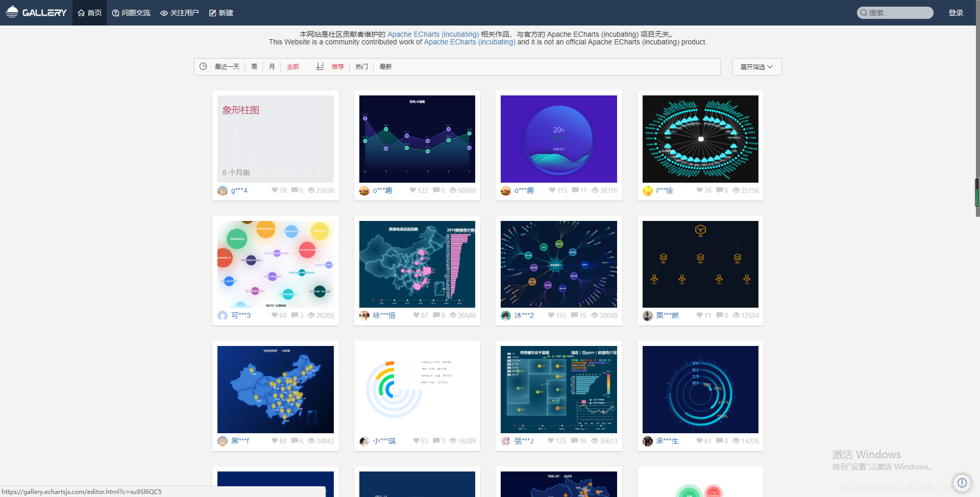Click author name i***绘
Screen dimensions: 980x497
pyautogui.click(x=665, y=190)
